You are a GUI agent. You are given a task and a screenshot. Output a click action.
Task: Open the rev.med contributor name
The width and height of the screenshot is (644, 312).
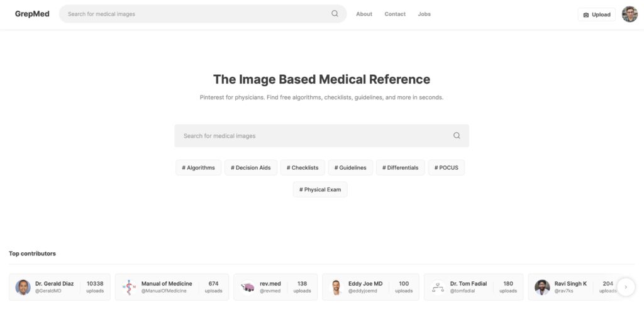tap(270, 284)
